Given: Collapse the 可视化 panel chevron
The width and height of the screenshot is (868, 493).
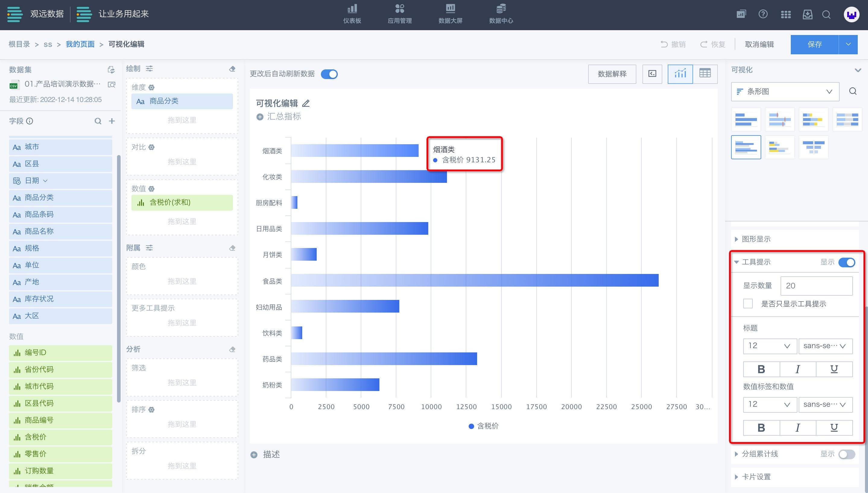Looking at the screenshot, I should pyautogui.click(x=857, y=70).
